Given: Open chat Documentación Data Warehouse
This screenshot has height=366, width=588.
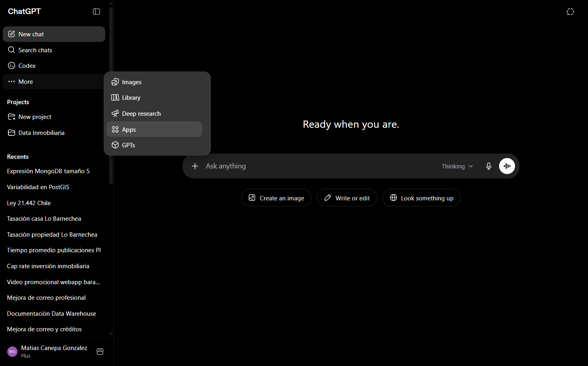Looking at the screenshot, I should click(54, 313).
